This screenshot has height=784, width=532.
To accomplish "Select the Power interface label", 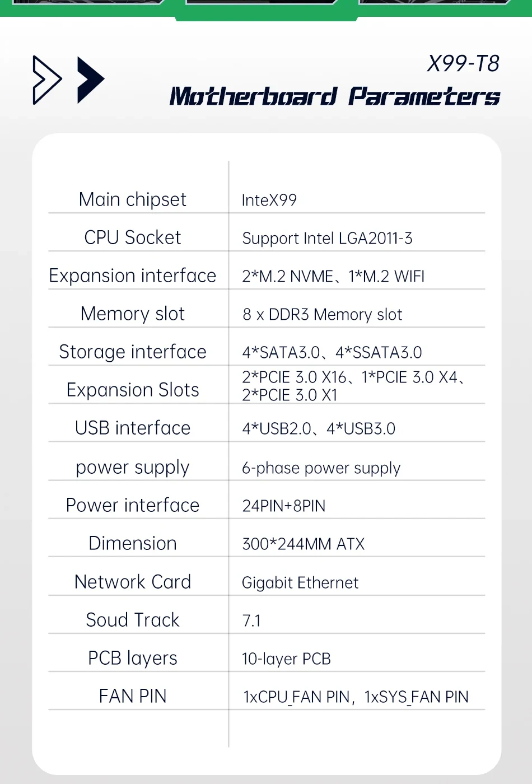I will pyautogui.click(x=133, y=506).
